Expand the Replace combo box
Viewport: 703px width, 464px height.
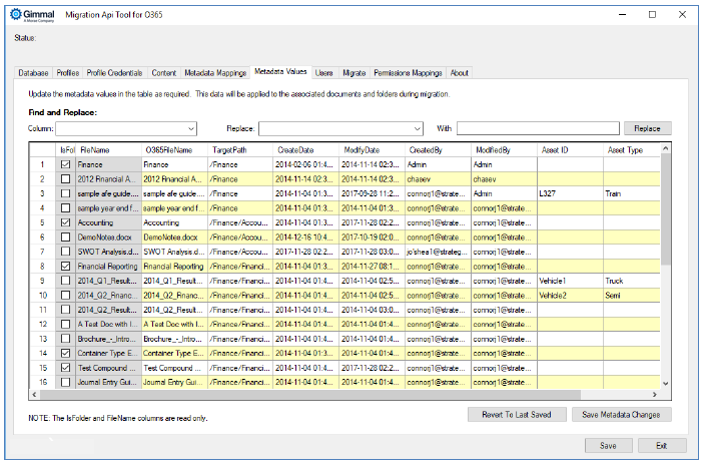point(417,129)
